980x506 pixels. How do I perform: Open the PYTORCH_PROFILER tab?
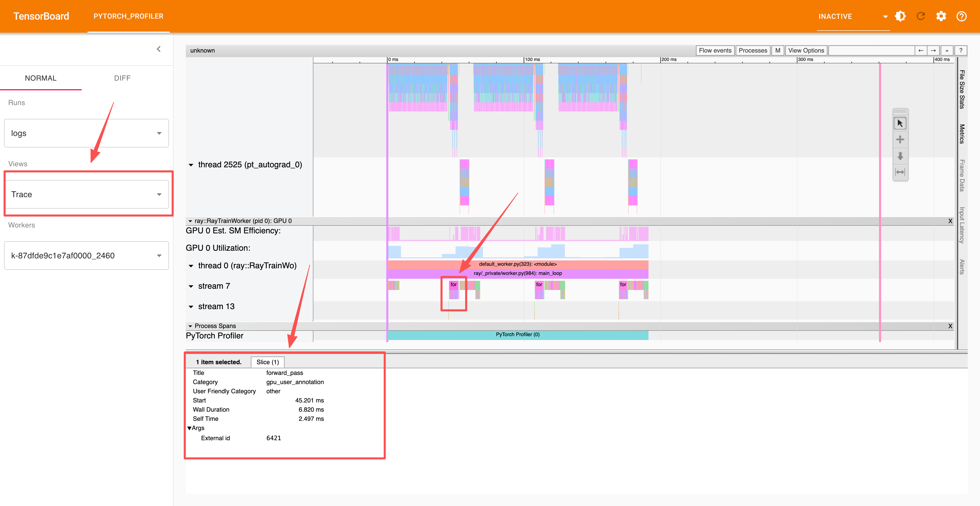coord(128,16)
